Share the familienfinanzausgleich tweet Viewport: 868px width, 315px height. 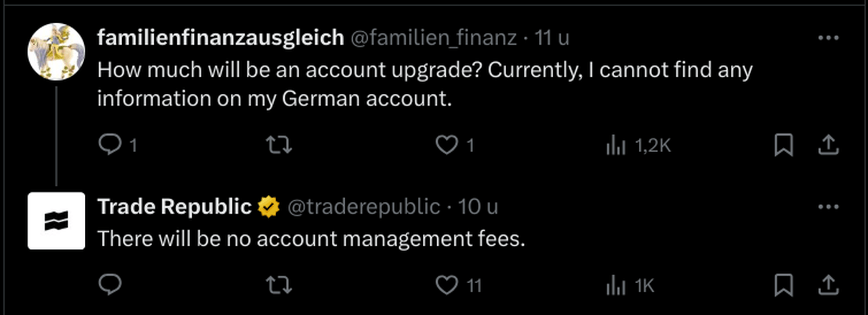click(828, 145)
